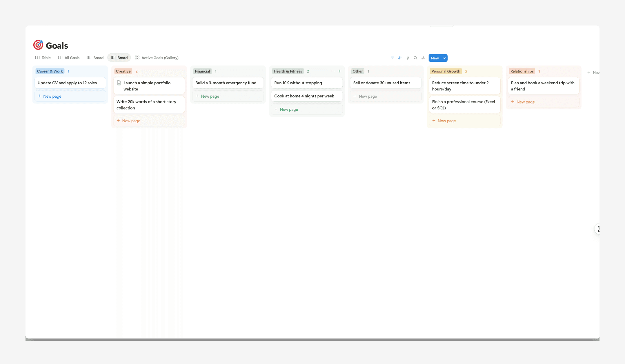Open view settings sliders icon
625x364 pixels.
coord(423,58)
